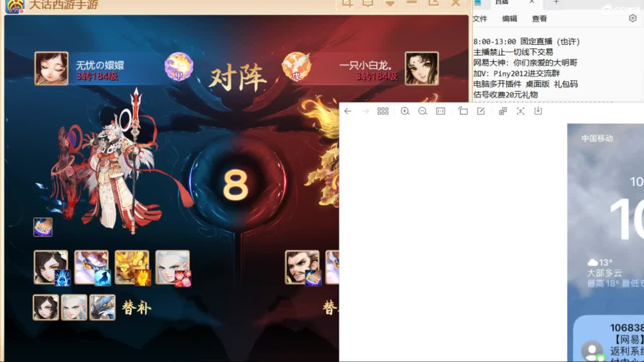Click the purple 甲 rank badge
Image resolution: width=644 pixels, height=362 pixels.
coord(179,67)
